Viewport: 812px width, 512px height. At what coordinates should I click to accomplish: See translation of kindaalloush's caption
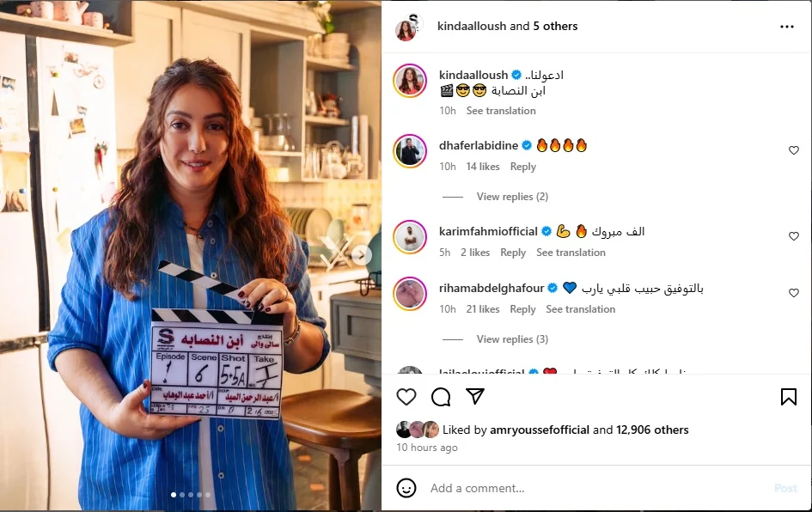tap(501, 111)
